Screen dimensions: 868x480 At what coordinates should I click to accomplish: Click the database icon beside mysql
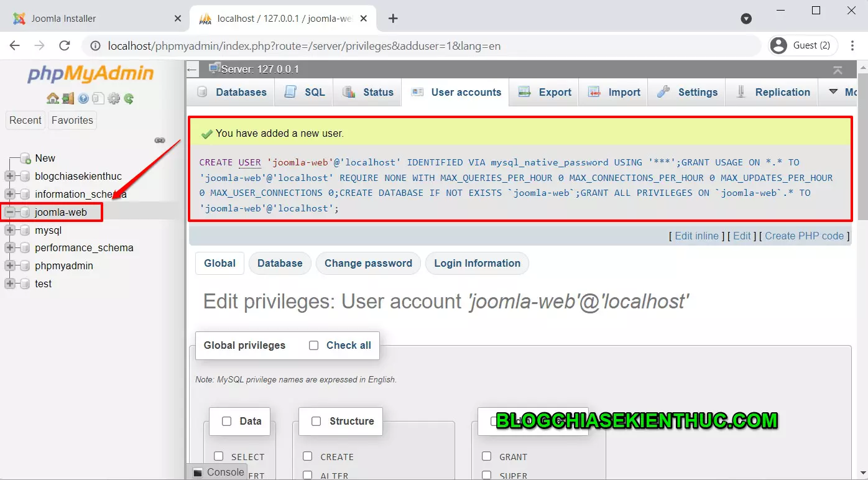[x=25, y=231]
